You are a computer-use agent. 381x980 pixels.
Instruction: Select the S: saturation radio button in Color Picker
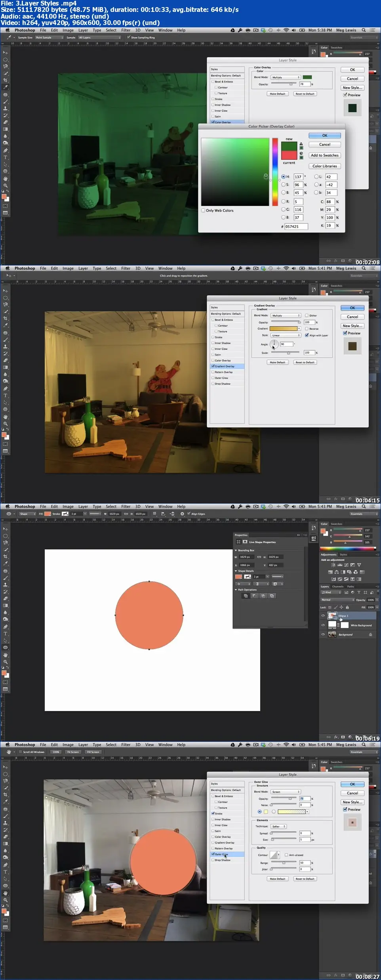[x=283, y=185]
